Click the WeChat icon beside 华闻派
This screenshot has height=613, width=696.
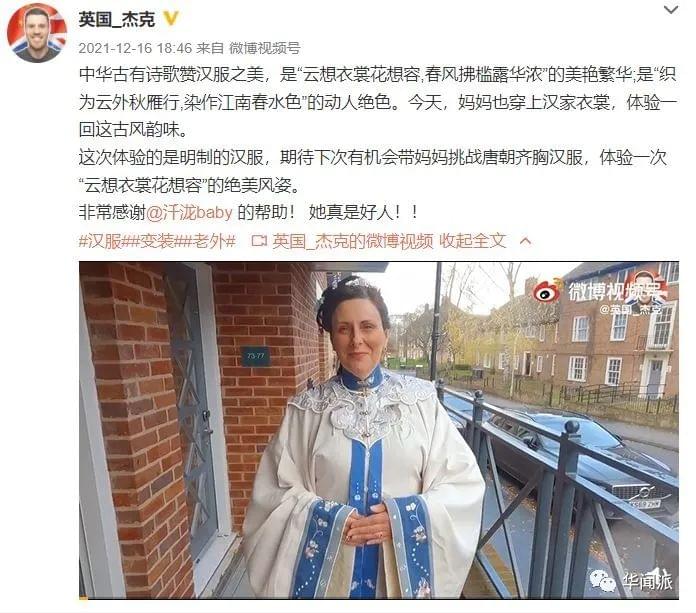tap(602, 581)
